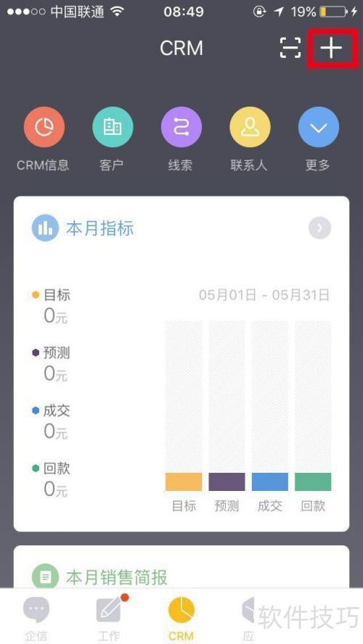Click the blue 成交 bar
This screenshot has width=363, height=644.
tap(270, 482)
